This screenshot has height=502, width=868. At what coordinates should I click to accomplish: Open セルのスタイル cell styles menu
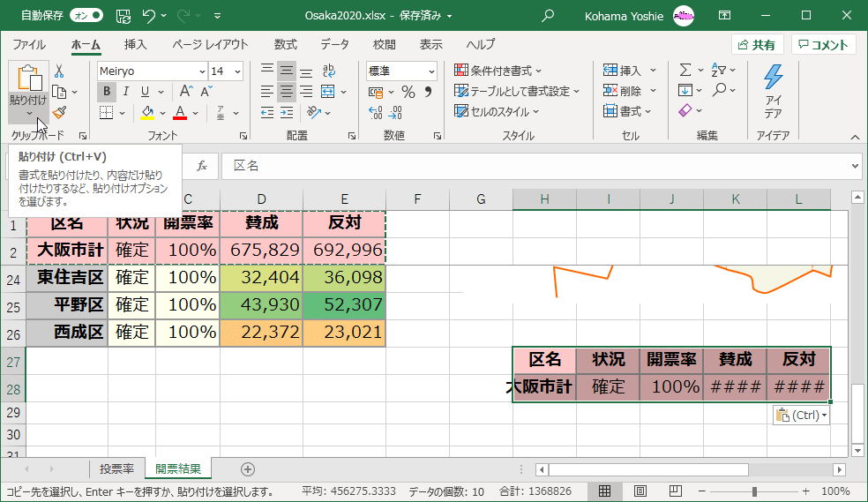tap(497, 111)
